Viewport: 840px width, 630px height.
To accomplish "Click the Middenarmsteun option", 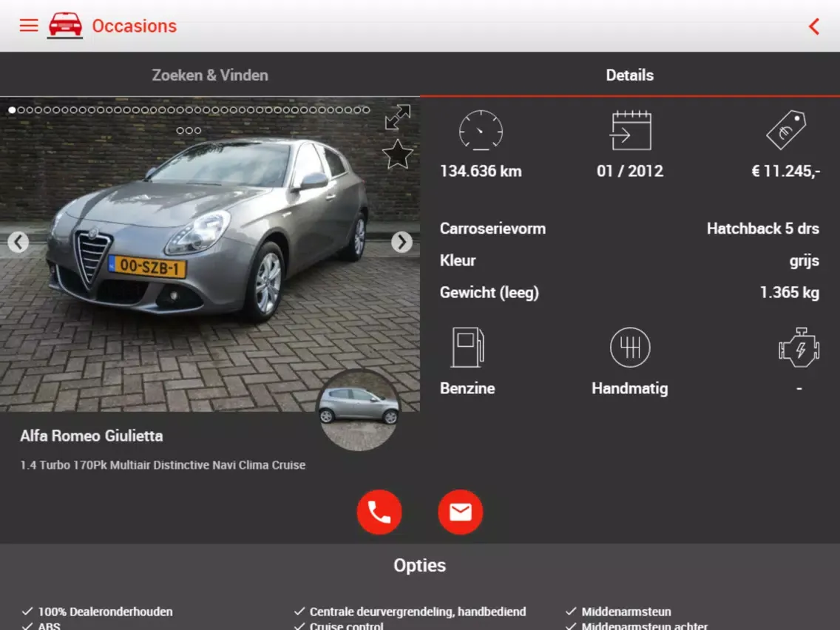I will (626, 612).
